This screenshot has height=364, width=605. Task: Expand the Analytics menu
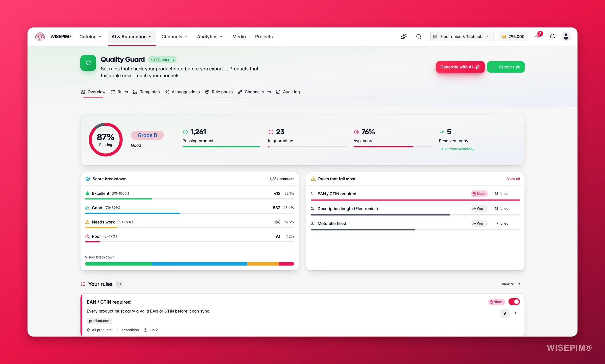point(210,37)
